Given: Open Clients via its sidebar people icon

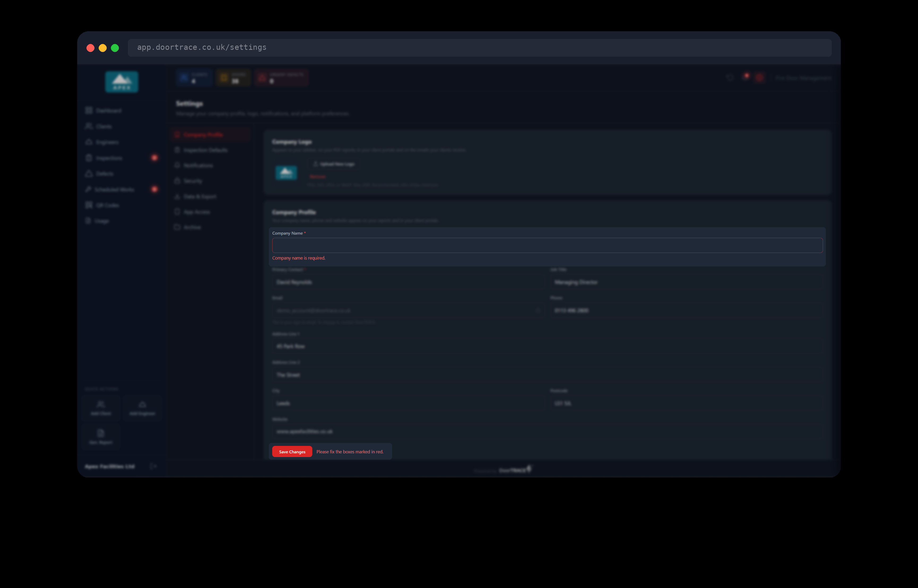Looking at the screenshot, I should 89,126.
